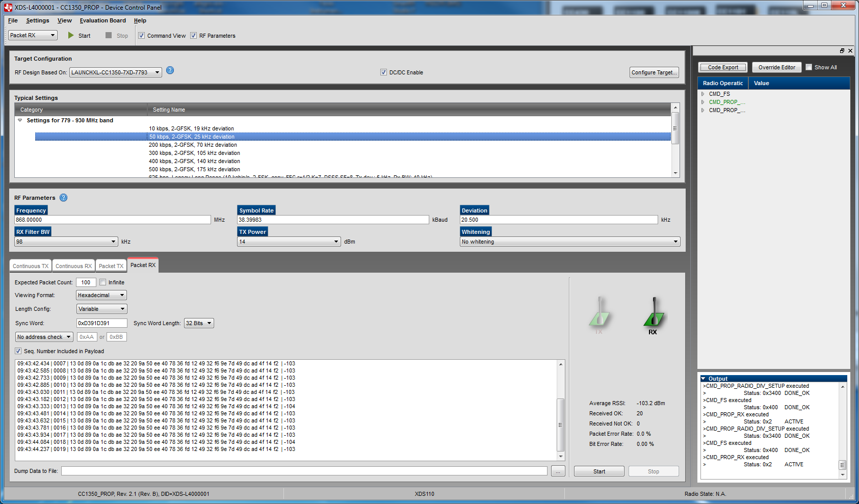Disable the DC/DC Enable checkbox
859x504 pixels.
pyautogui.click(x=383, y=72)
